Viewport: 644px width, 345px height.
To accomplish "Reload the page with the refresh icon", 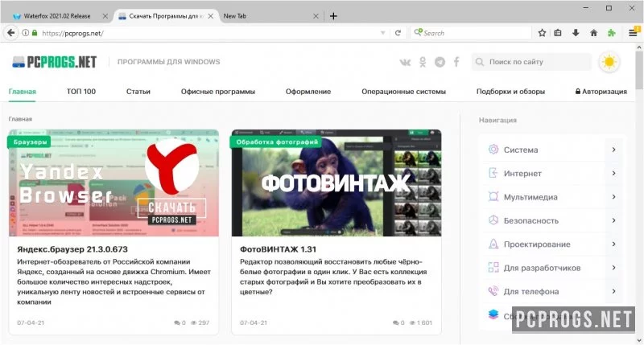I will [398, 33].
